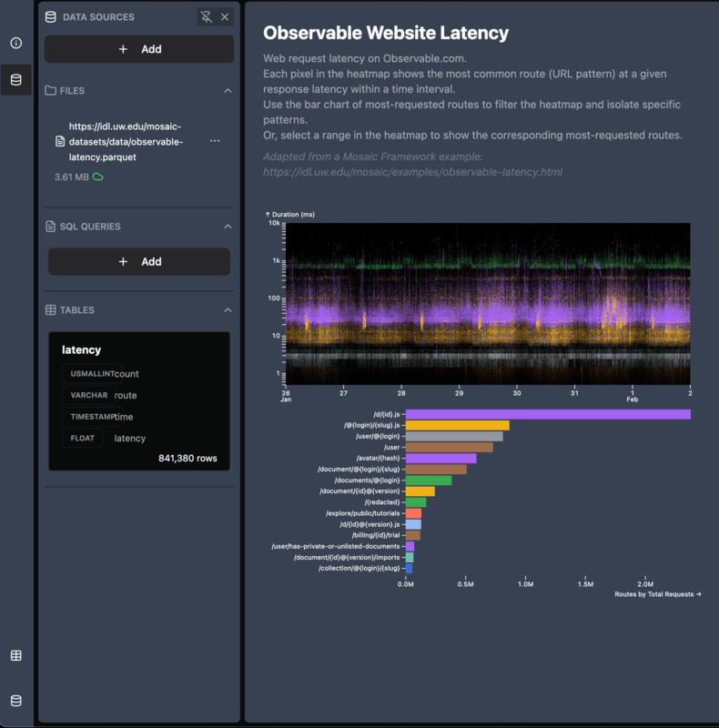
Task: Click the green cloud status icon
Action: tap(98, 177)
